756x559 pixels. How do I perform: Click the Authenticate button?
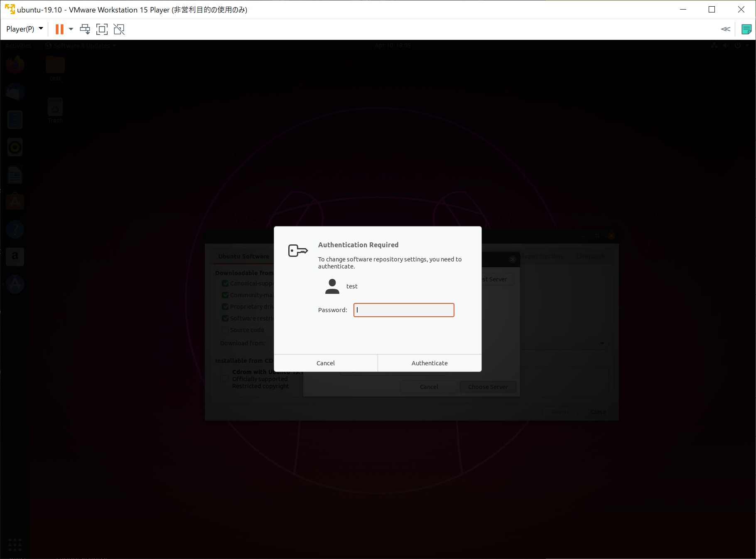pos(430,363)
